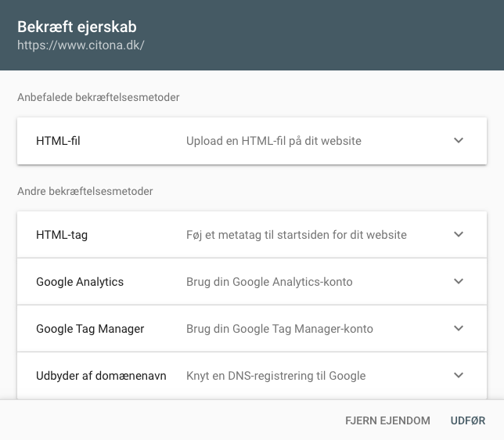This screenshot has height=440, width=504.
Task: Select the Google Tag Manager label
Action: pos(90,329)
